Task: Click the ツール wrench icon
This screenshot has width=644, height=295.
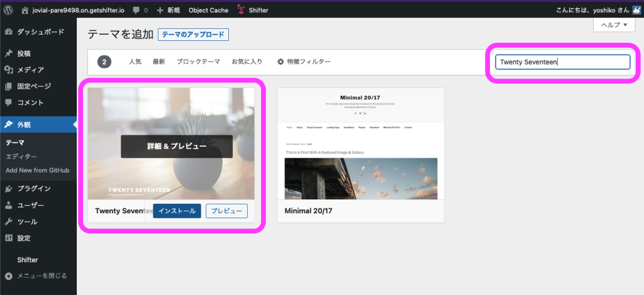Action: coord(9,221)
